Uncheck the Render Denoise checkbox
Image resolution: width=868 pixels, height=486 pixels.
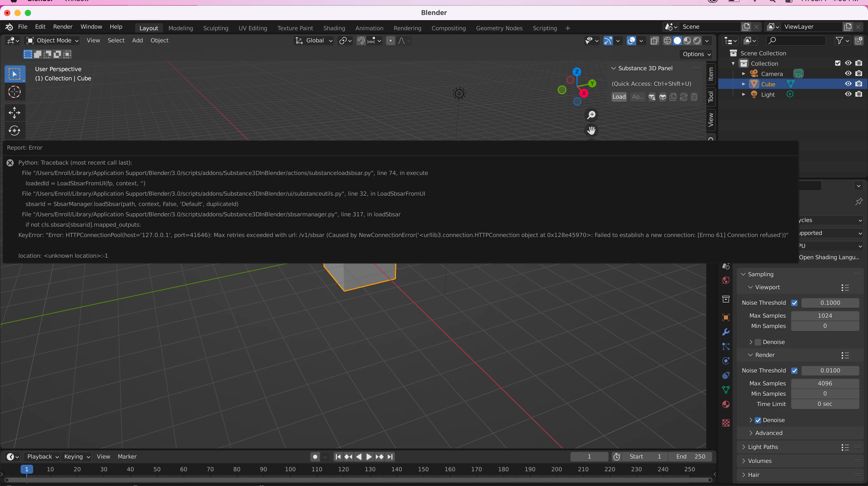758,420
